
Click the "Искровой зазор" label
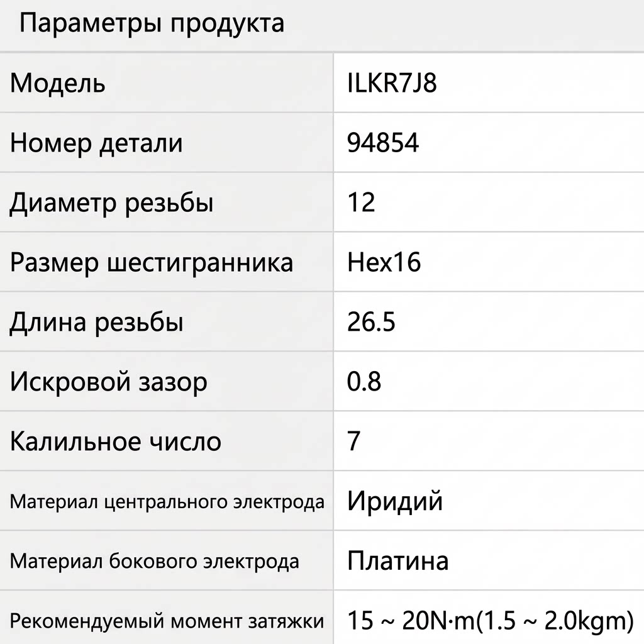[x=108, y=382]
